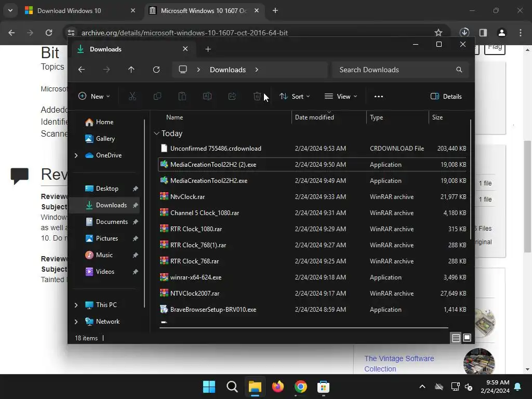Sort by the Date modified column header
The width and height of the screenshot is (532, 399).
click(314, 117)
